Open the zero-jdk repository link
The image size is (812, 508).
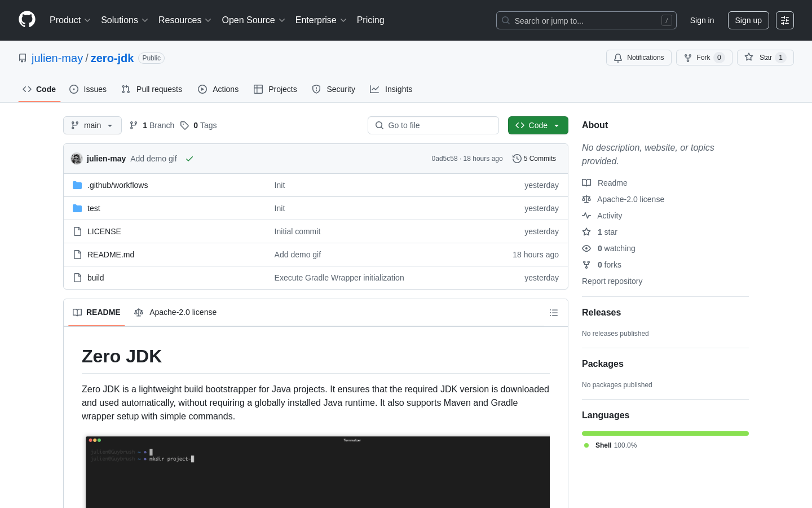[112, 58]
